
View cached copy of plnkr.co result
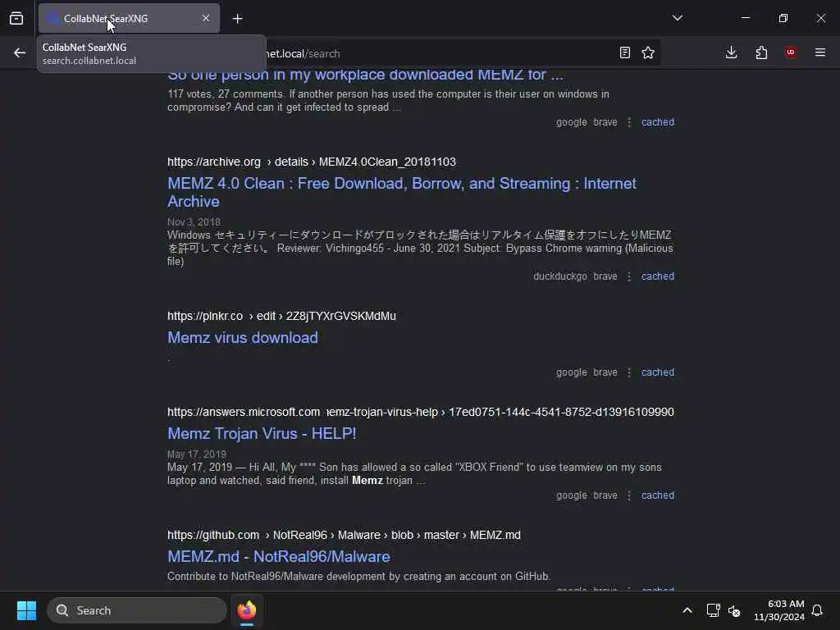tap(658, 372)
